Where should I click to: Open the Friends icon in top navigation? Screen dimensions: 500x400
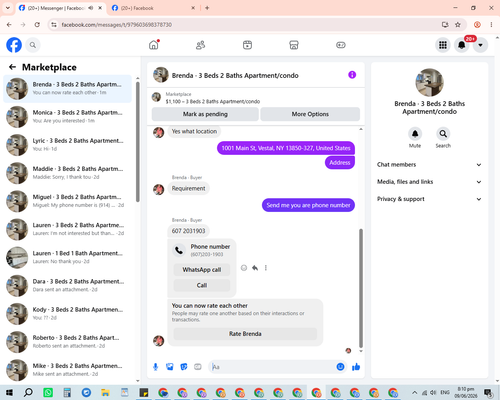click(x=200, y=45)
